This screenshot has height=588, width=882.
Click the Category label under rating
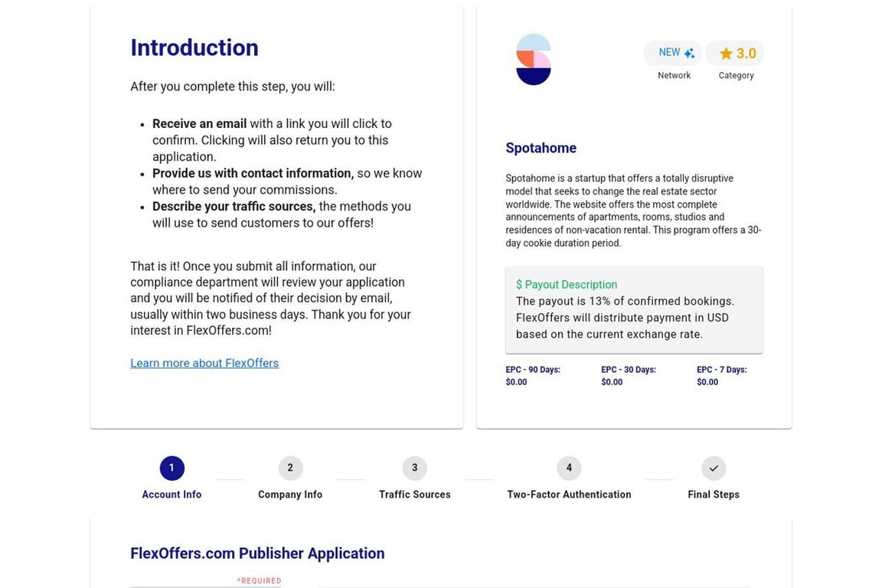tap(736, 75)
